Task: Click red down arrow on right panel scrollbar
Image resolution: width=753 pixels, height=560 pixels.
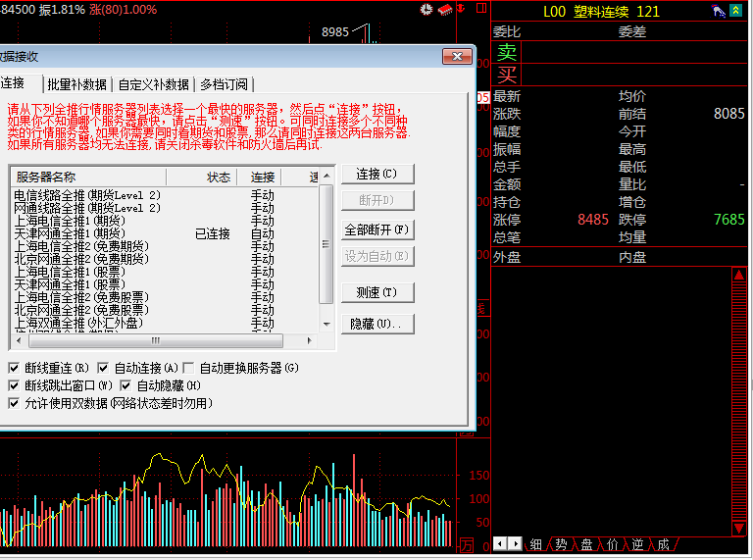Action: tap(738, 530)
